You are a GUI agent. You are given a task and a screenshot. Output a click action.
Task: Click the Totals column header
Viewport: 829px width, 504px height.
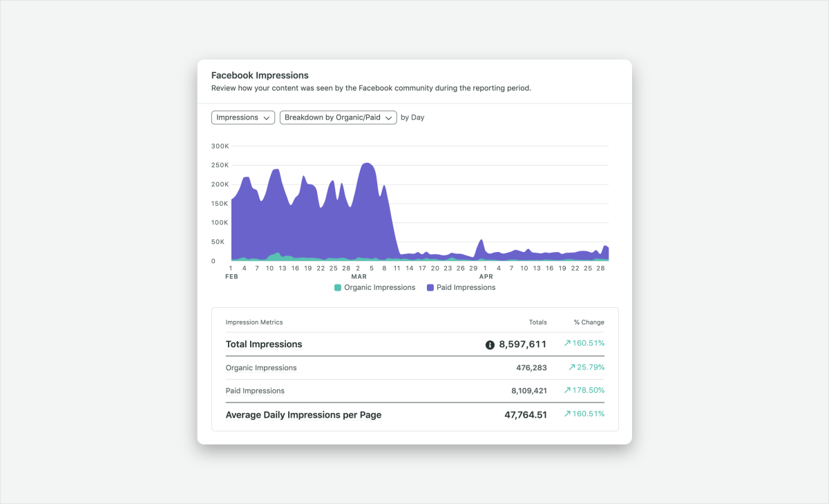(538, 322)
